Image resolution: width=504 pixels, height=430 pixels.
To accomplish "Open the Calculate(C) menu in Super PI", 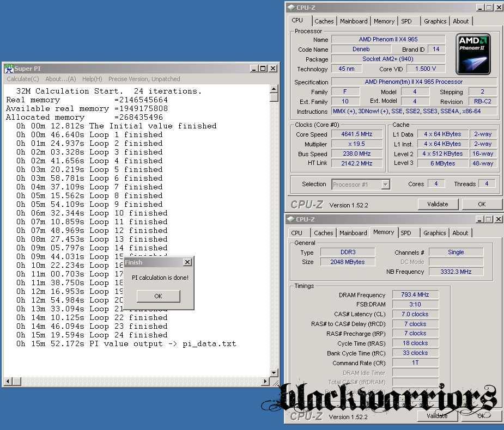I will [x=23, y=79].
